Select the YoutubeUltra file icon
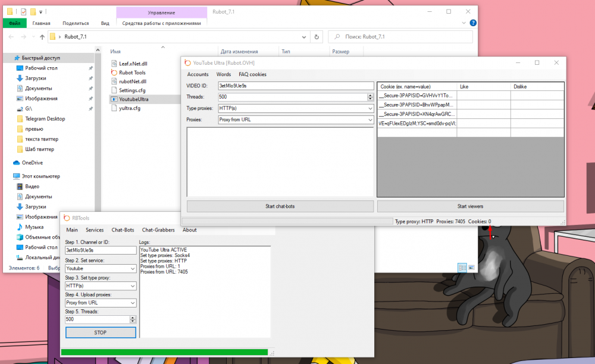Screen dimensions: 595x364 tap(114, 99)
